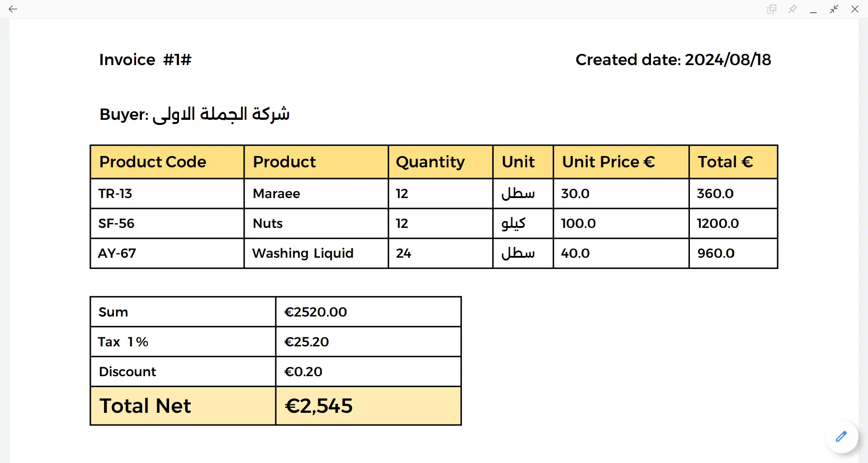Screen dimensions: 868x463
Task: Select the Sum value €2520.00
Action: [x=316, y=312]
